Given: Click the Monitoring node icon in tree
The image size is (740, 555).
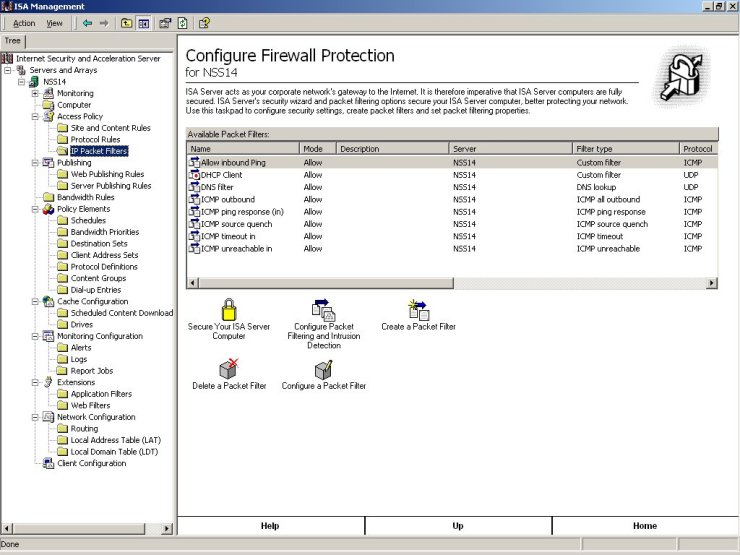Looking at the screenshot, I should coord(48,93).
